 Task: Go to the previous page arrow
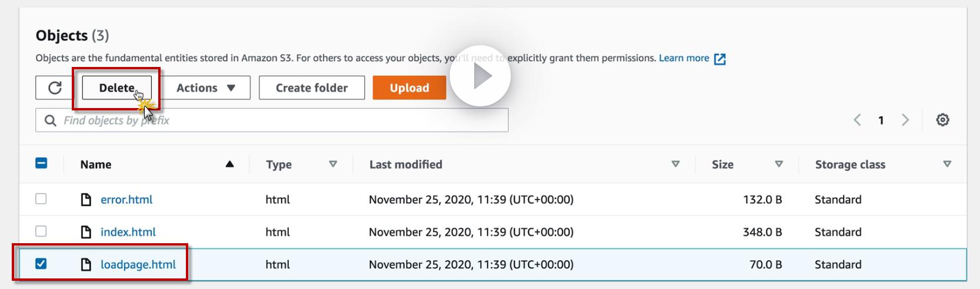coord(857,120)
